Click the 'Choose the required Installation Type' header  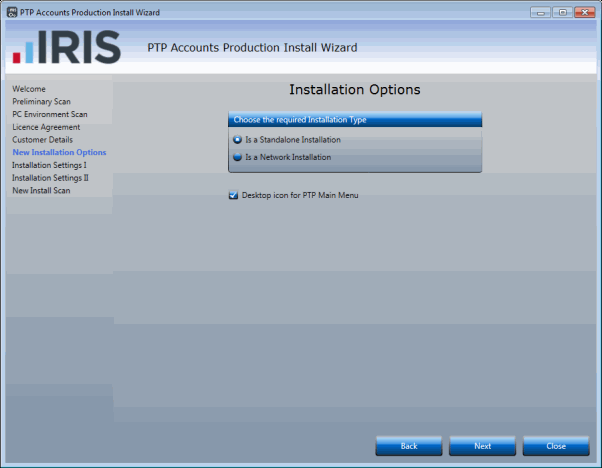[355, 119]
